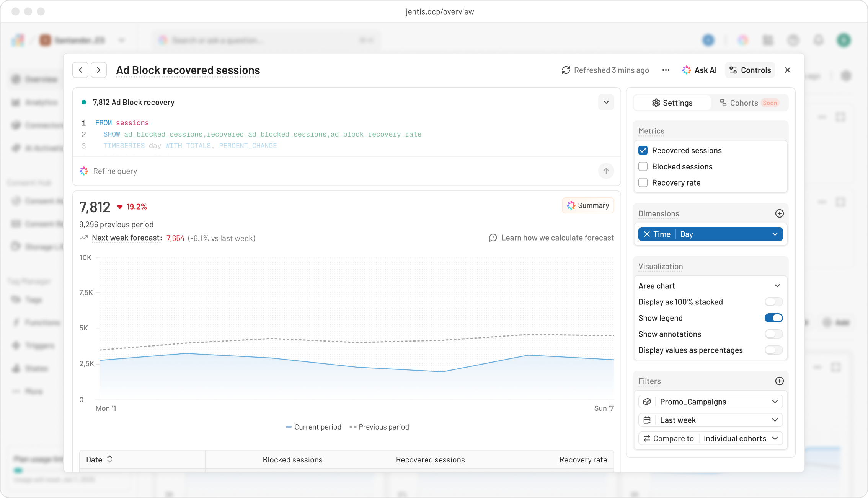
Task: Click the Promo_Campaigns cube icon
Action: coord(647,402)
